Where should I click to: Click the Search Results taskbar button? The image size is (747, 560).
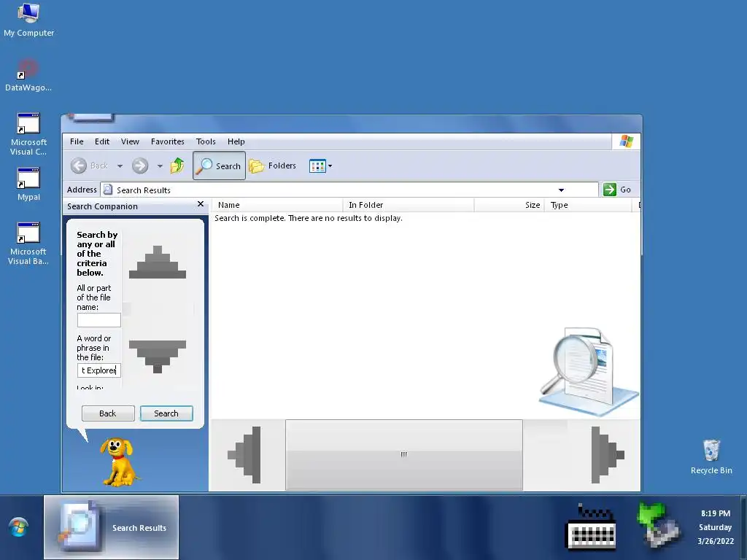112,527
